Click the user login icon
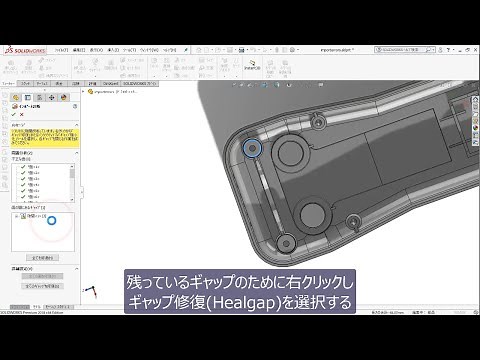 pos(440,50)
